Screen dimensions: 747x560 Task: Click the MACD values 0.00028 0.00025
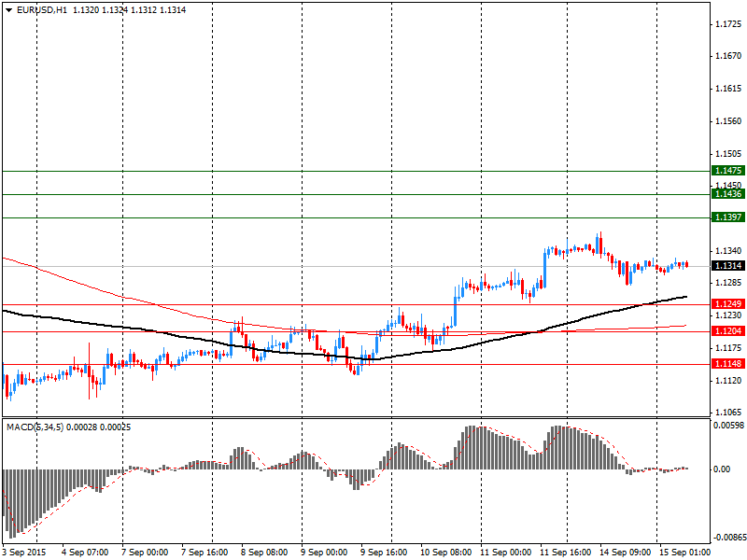tap(99, 427)
